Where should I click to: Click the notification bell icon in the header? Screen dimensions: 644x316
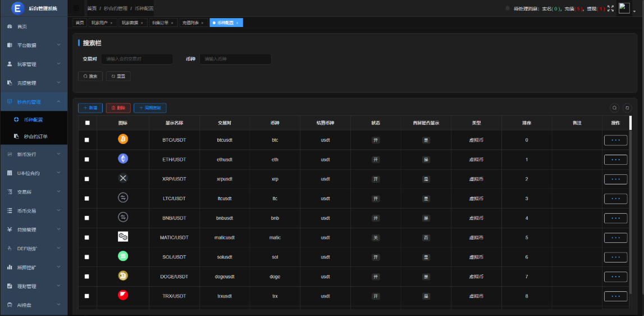[508, 8]
